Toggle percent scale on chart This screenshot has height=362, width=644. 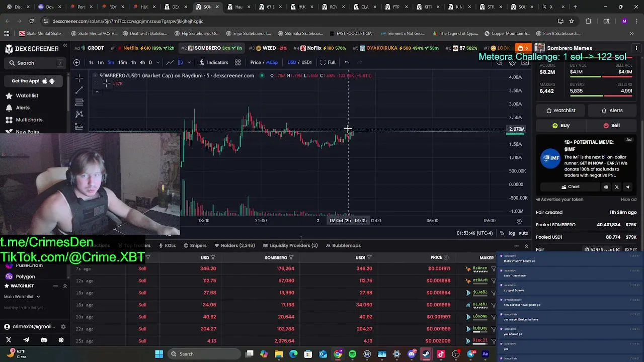(x=502, y=233)
